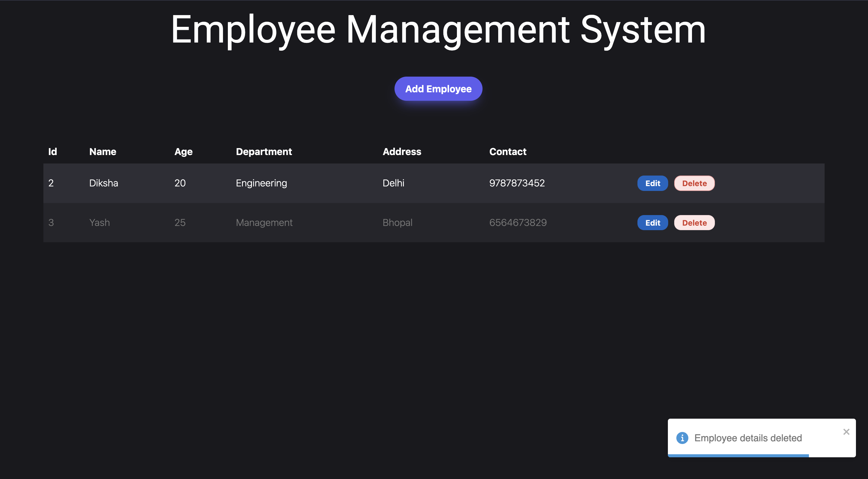Delete Yash's employee record

694,223
